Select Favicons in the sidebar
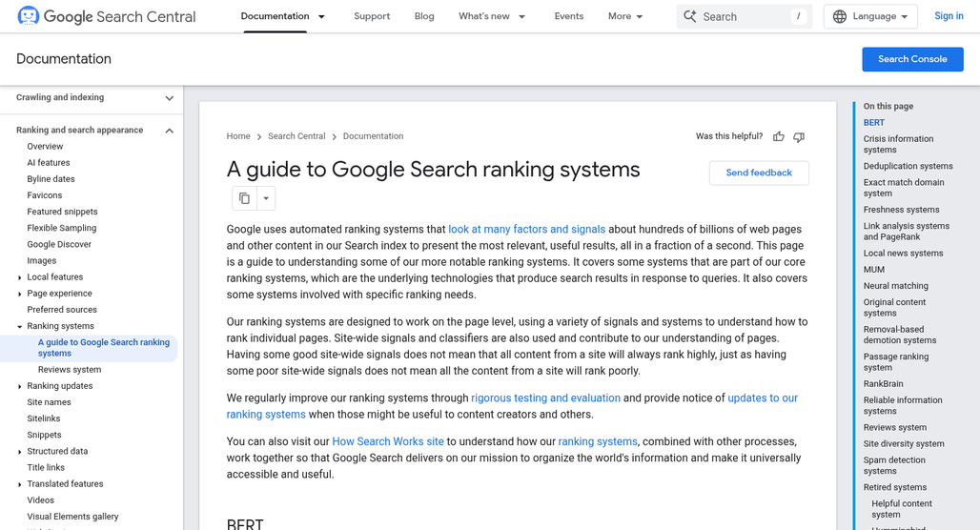This screenshot has height=530, width=980. (x=45, y=195)
